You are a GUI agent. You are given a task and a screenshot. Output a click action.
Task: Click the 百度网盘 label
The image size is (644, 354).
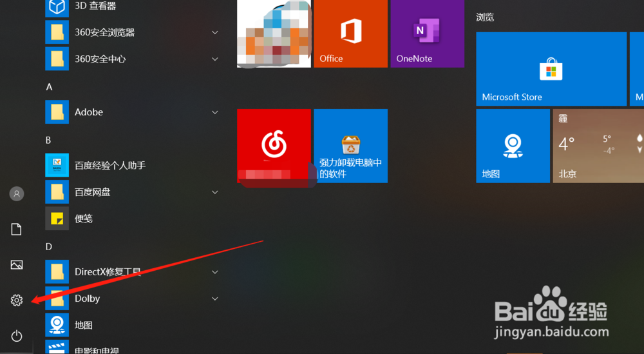[92, 192]
